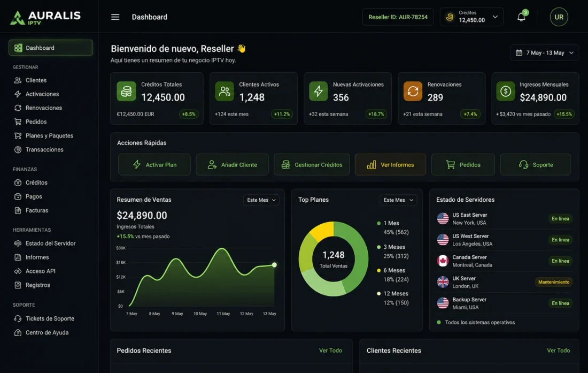Image resolution: width=588 pixels, height=373 pixels.
Task: Open the 7 May - 13 May date picker
Action: [x=544, y=53]
